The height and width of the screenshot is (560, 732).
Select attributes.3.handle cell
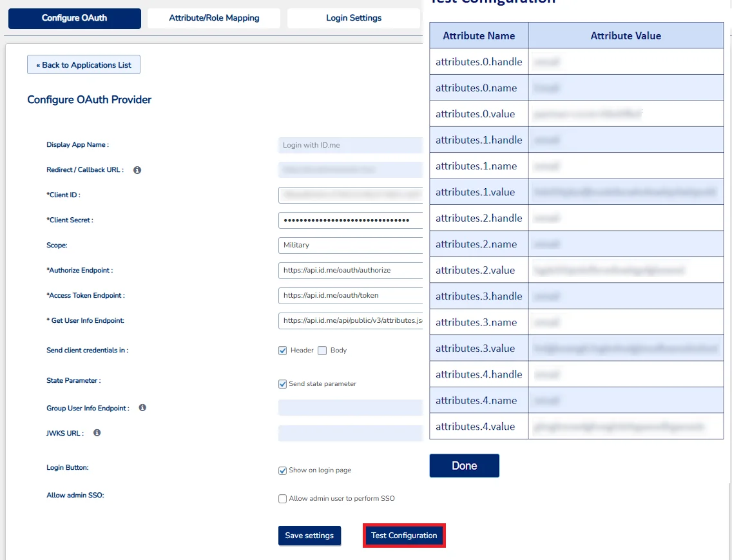pos(479,296)
